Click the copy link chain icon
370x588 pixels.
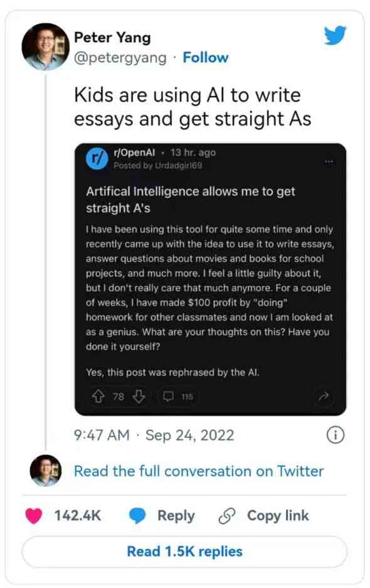click(x=227, y=516)
